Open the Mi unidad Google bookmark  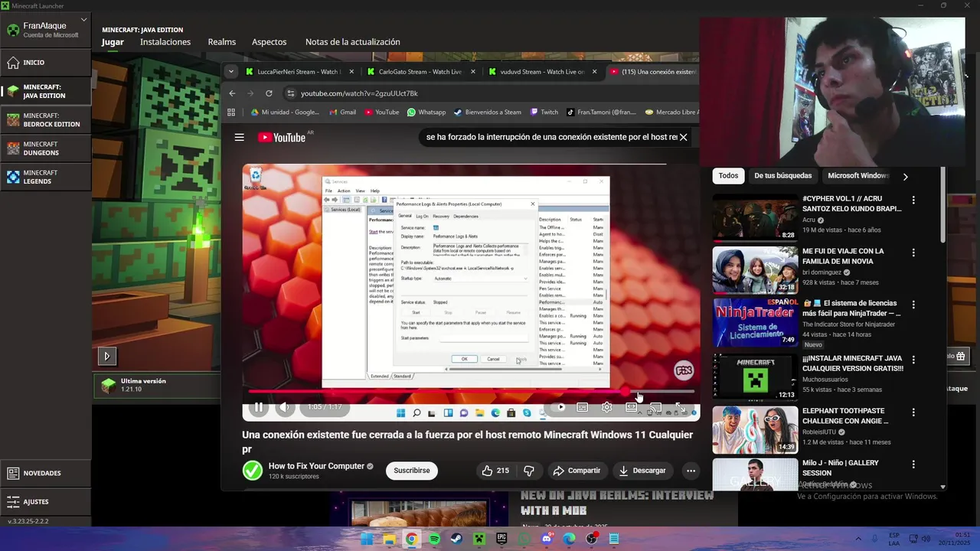click(285, 112)
